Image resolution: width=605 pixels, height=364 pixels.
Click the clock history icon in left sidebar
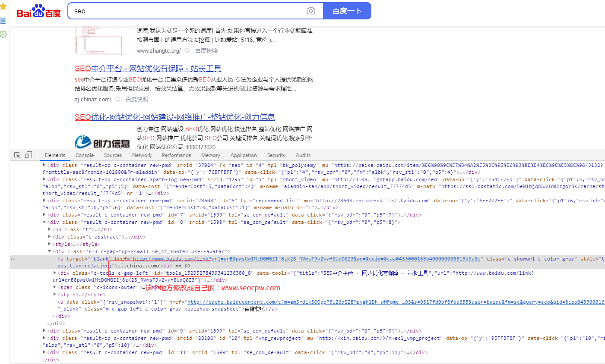3,34
